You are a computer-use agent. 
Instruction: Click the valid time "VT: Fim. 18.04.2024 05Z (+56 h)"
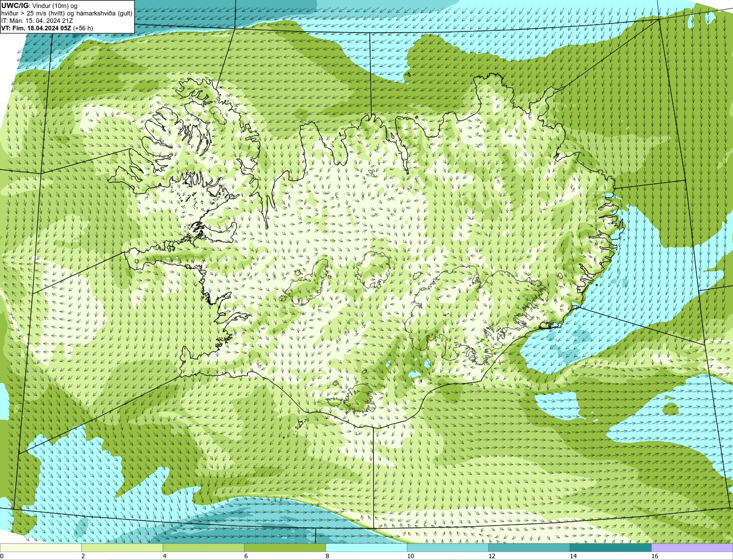47,28
